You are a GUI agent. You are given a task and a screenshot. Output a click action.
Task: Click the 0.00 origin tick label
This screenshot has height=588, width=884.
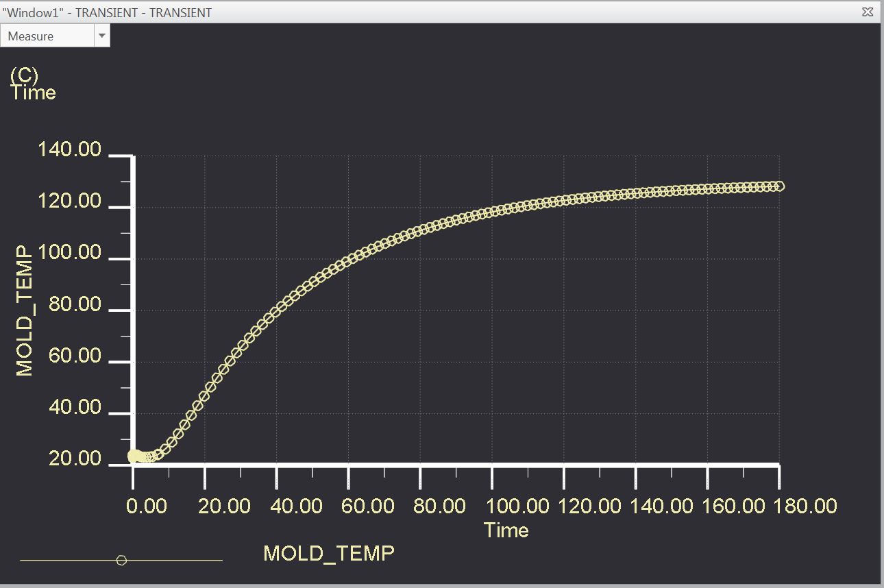[146, 506]
